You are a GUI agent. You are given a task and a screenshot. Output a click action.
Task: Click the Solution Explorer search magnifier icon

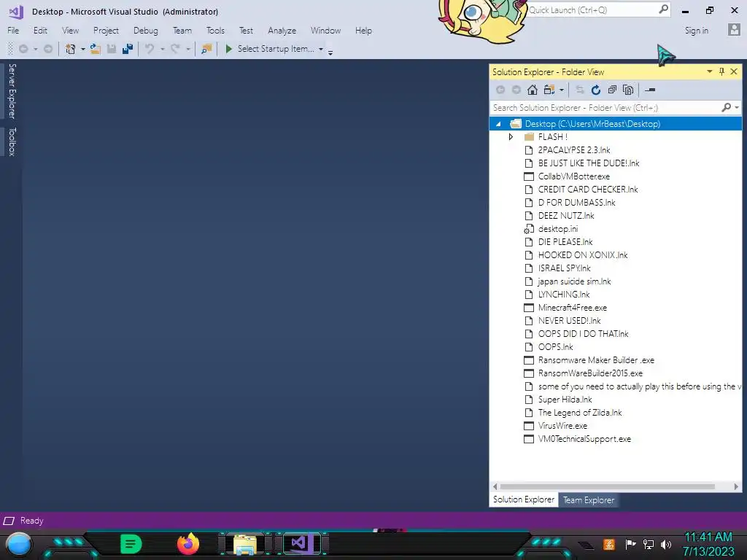pos(726,108)
